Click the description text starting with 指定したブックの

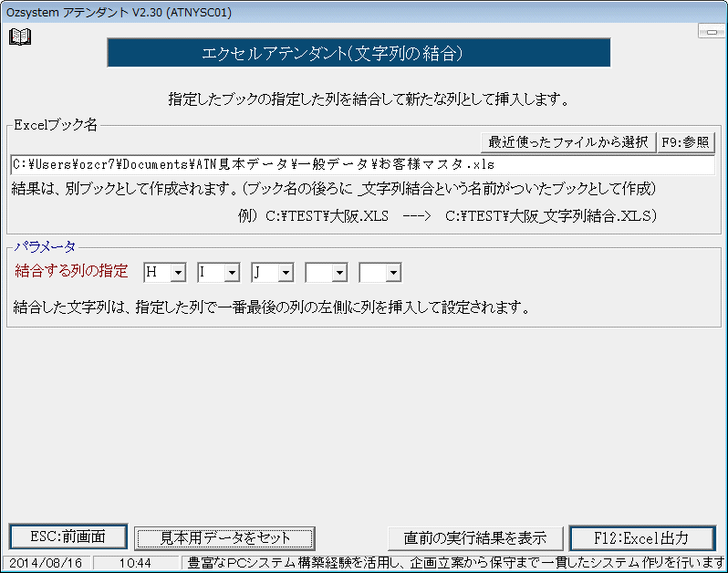point(369,99)
